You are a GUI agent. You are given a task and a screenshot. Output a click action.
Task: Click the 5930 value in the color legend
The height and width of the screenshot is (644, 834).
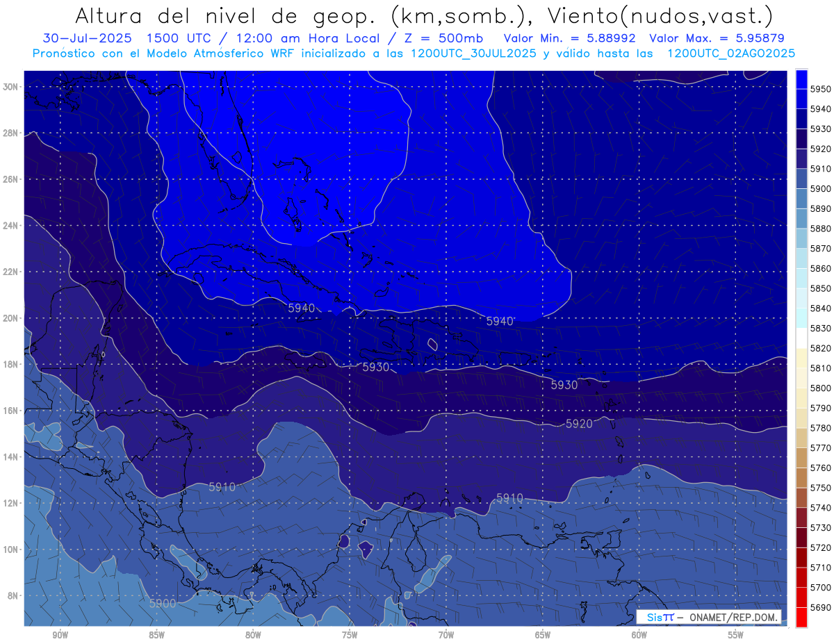click(x=821, y=129)
